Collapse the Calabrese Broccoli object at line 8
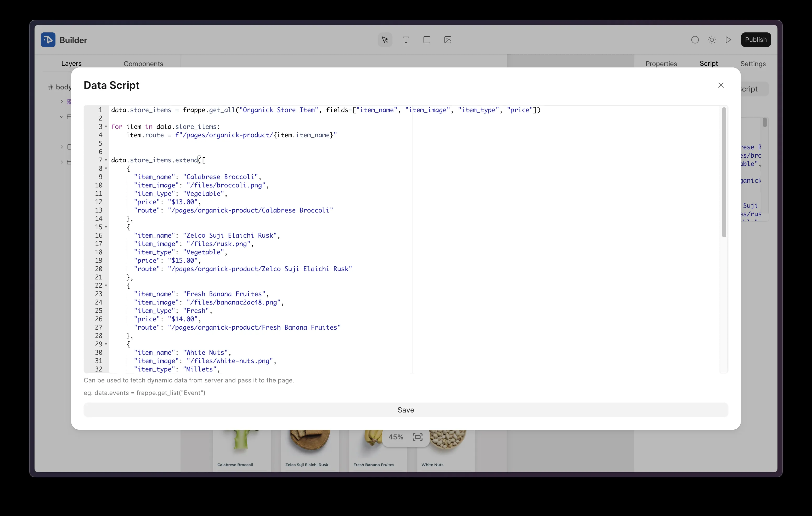 [105, 169]
